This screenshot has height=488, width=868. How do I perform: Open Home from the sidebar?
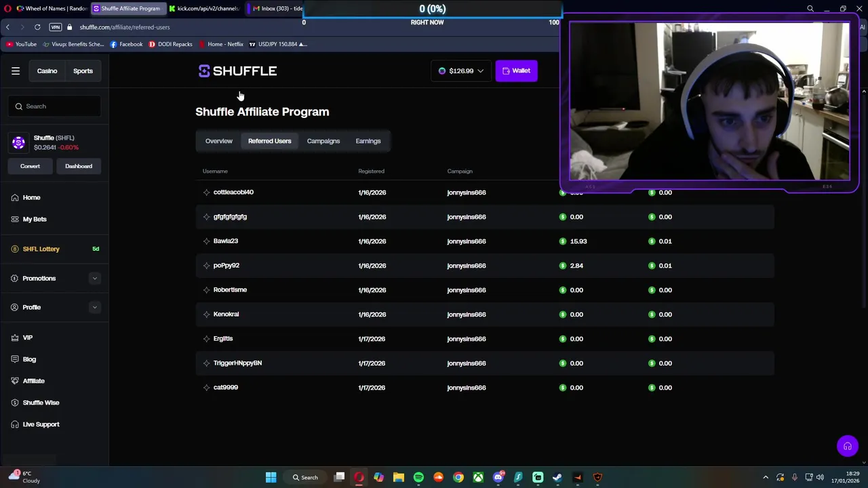[31, 197]
